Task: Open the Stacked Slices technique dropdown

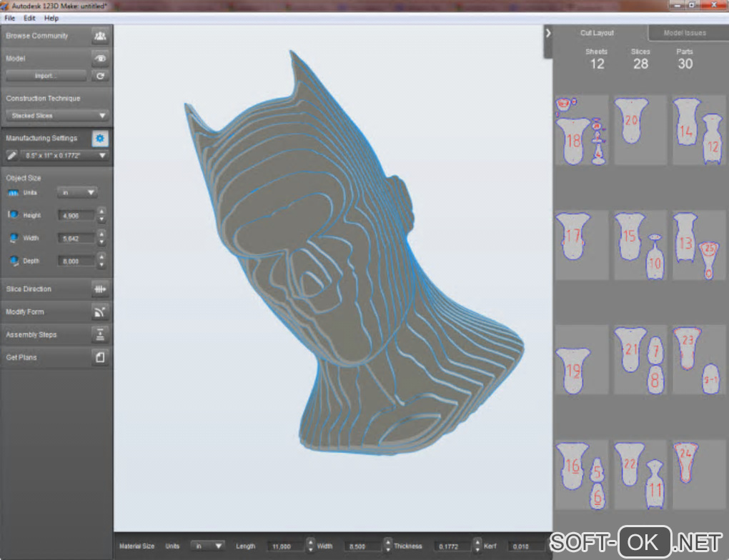Action: point(57,115)
